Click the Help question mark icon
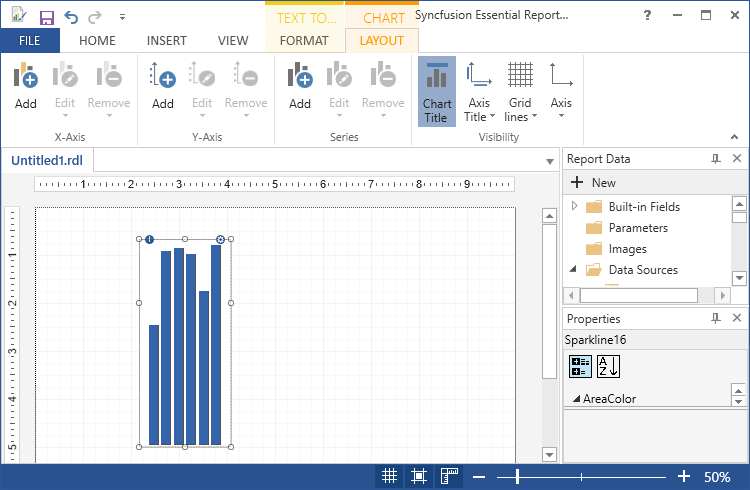 pyautogui.click(x=648, y=16)
